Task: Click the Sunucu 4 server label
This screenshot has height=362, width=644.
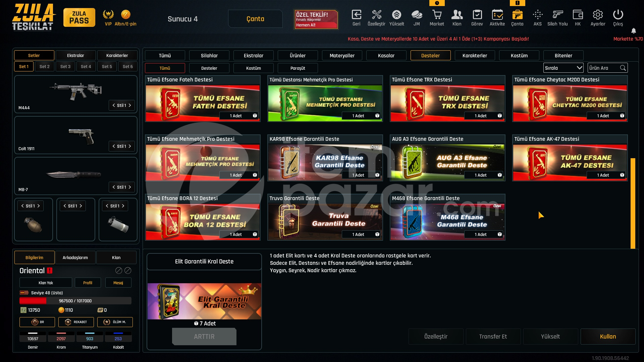Action: (183, 19)
